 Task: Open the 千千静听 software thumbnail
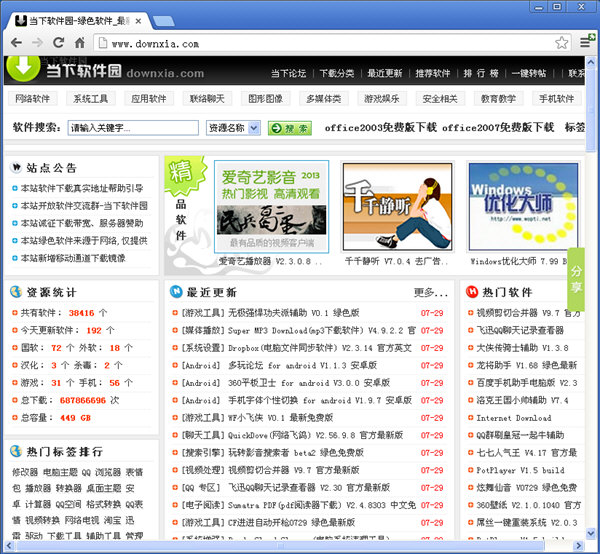click(x=385, y=205)
